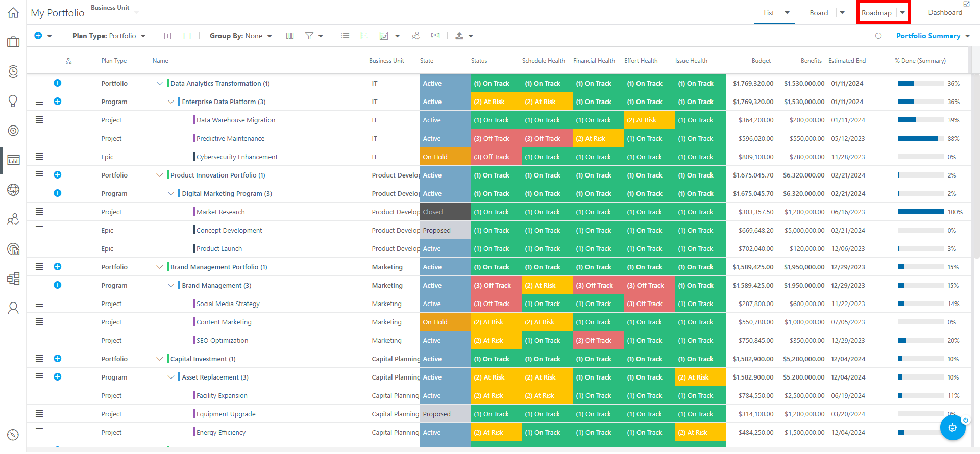Click Off Track status cell for Cybersecurity Enhancement
Image resolution: width=980 pixels, height=454 pixels.
pos(496,157)
